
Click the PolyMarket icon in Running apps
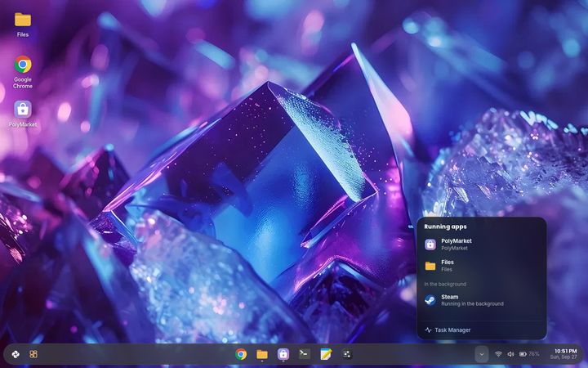click(x=430, y=245)
